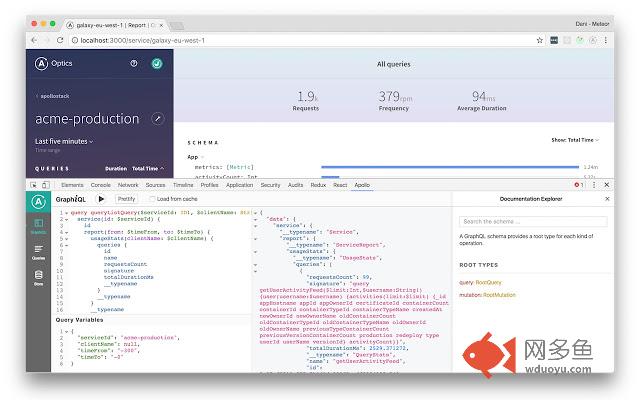Image resolution: width=640 pixels, height=400 pixels.
Task: Open the Show: Total Time dropdown
Action: (575, 140)
